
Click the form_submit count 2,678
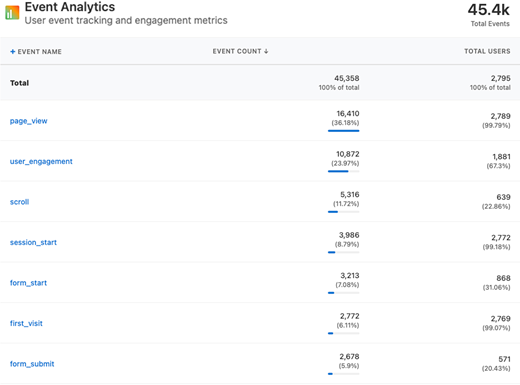[x=349, y=357]
